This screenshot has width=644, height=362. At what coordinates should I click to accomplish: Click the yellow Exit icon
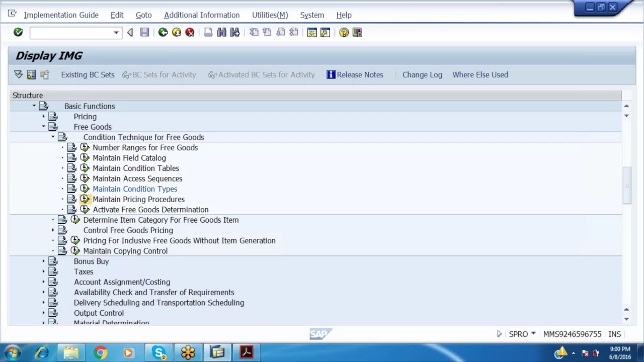coord(177,32)
